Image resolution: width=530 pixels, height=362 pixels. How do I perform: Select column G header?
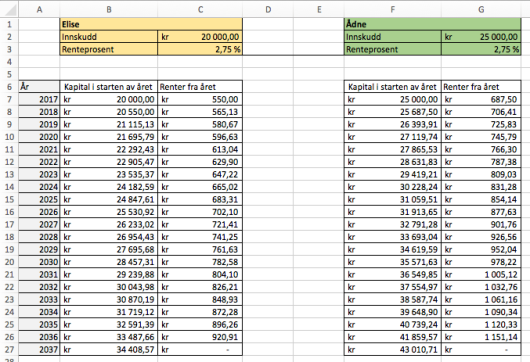(x=481, y=10)
